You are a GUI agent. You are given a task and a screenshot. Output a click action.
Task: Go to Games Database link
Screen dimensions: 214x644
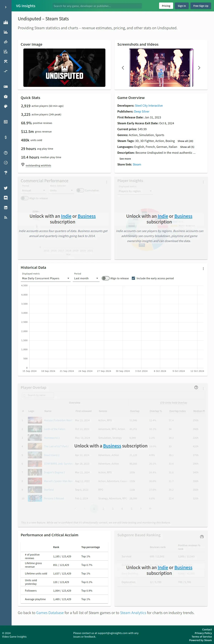50,613
